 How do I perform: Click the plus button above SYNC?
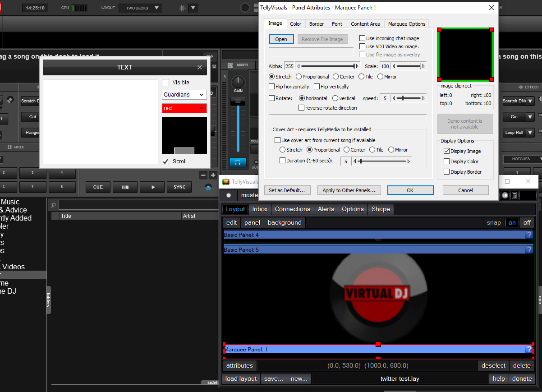[213, 175]
